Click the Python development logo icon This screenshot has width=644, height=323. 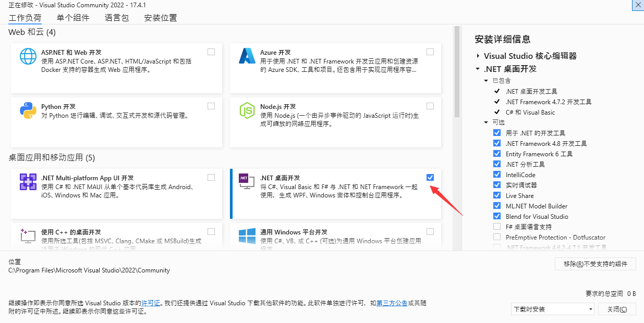(28, 110)
